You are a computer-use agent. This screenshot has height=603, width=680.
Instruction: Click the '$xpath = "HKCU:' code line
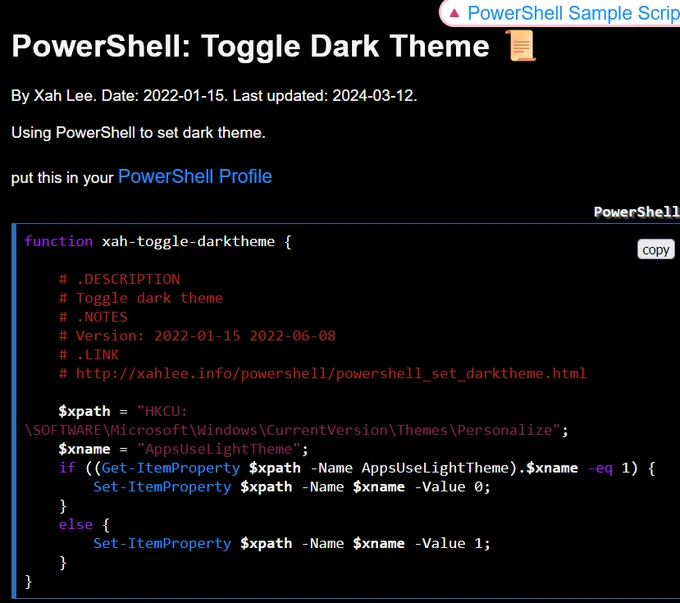[123, 411]
